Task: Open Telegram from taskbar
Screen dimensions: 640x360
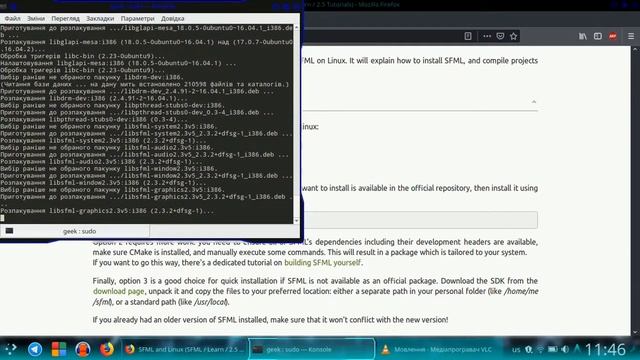Action: 35,349
